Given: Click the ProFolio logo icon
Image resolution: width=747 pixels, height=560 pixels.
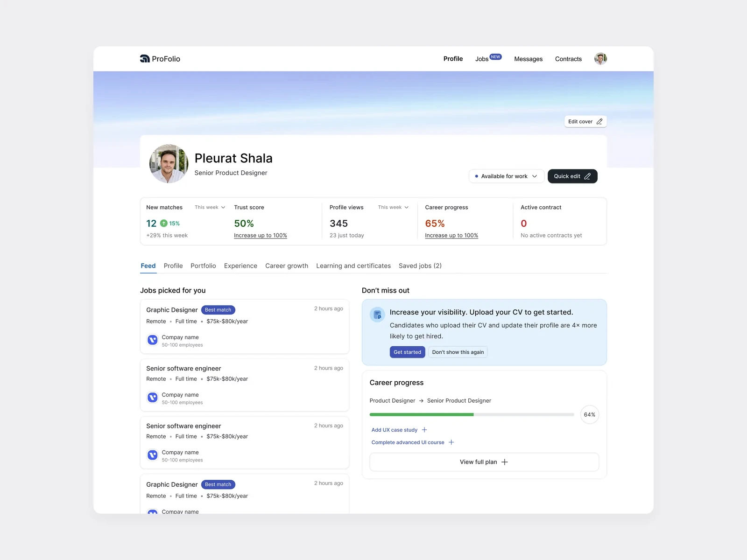Looking at the screenshot, I should coord(145,59).
